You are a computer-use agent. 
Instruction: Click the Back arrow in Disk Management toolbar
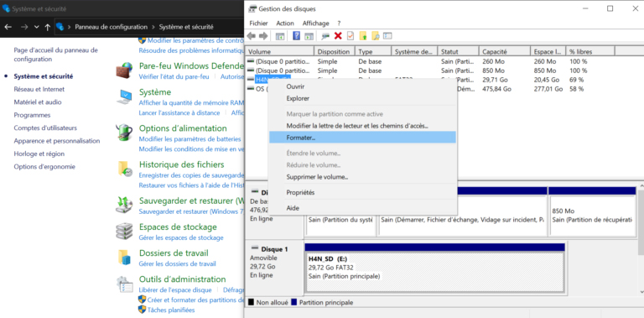pyautogui.click(x=252, y=36)
